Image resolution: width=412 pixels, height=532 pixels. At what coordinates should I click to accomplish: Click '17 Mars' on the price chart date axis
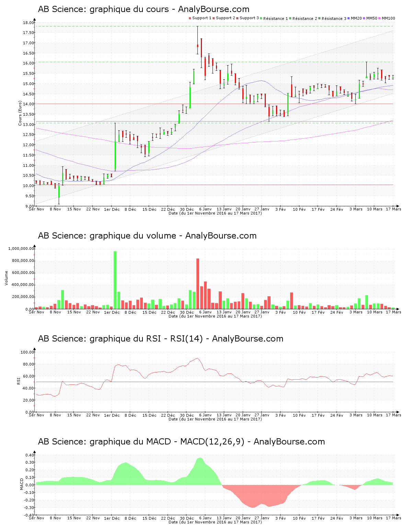click(x=393, y=209)
